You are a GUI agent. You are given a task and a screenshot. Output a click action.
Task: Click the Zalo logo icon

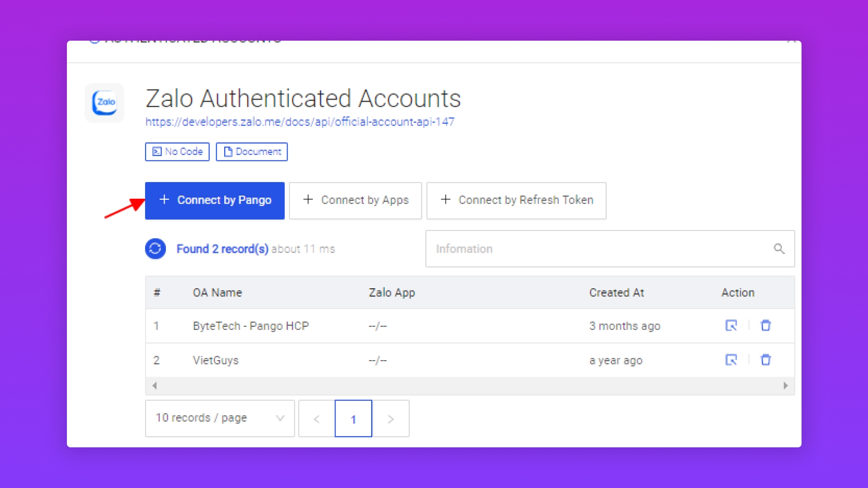tap(104, 103)
